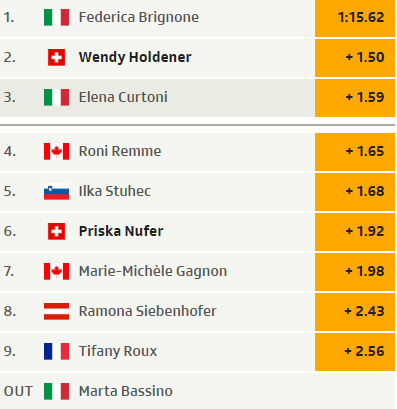Click the + 1.50 time gap cell
397x409 pixels.
355,58
